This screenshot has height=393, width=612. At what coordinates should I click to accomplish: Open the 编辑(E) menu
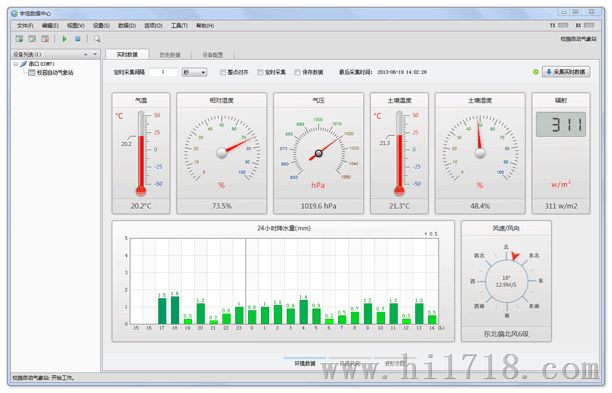(x=50, y=25)
